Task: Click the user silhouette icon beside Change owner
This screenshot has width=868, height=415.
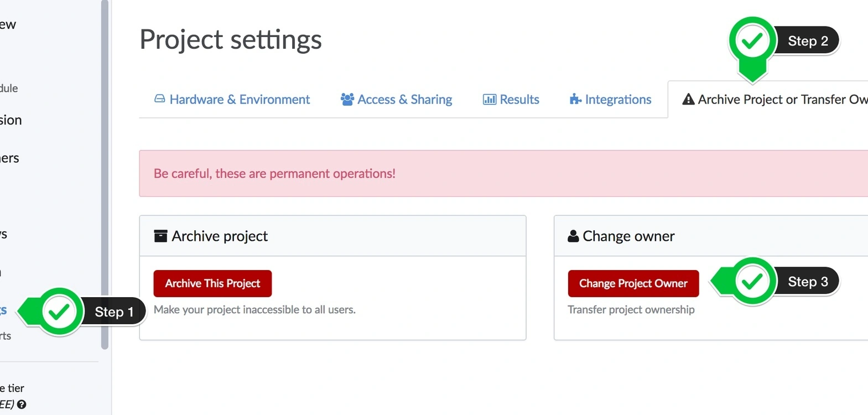Action: tap(573, 236)
